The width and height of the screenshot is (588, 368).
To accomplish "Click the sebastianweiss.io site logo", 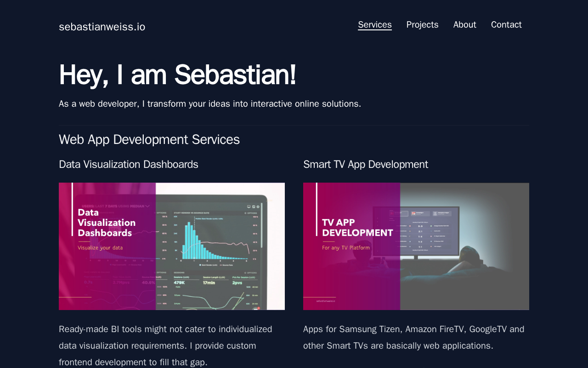I will click(x=102, y=27).
